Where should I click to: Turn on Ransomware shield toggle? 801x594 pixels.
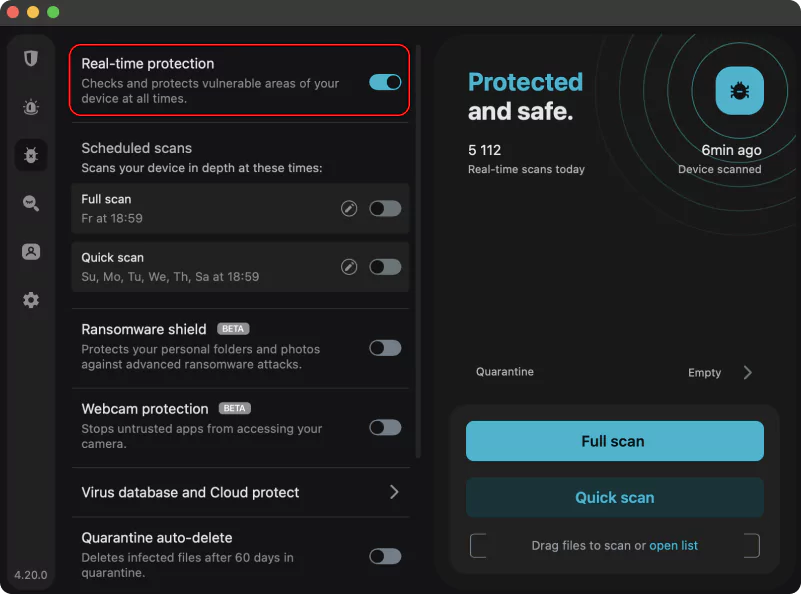click(385, 348)
